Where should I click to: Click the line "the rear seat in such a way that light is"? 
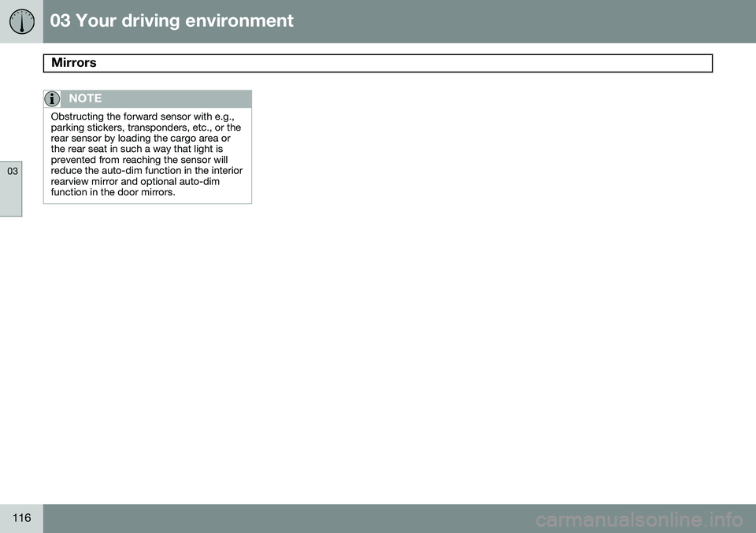click(137, 149)
